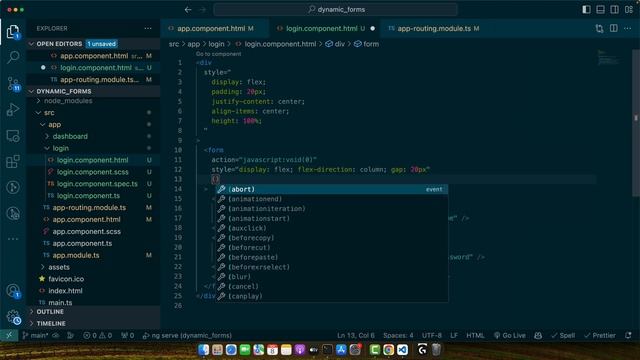Open Google Chrome from the Dock
Image resolution: width=640 pixels, height=360 pixels.
(x=389, y=350)
